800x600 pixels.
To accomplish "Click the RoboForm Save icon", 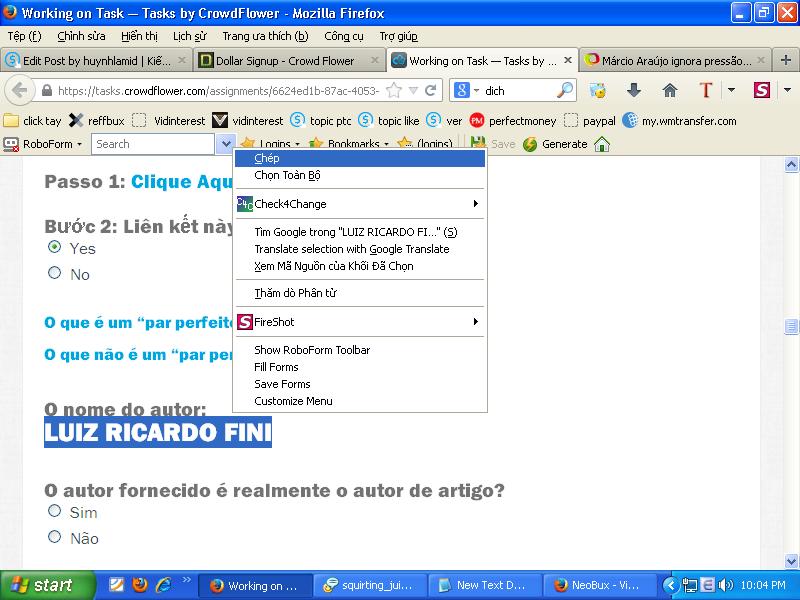I will [478, 143].
